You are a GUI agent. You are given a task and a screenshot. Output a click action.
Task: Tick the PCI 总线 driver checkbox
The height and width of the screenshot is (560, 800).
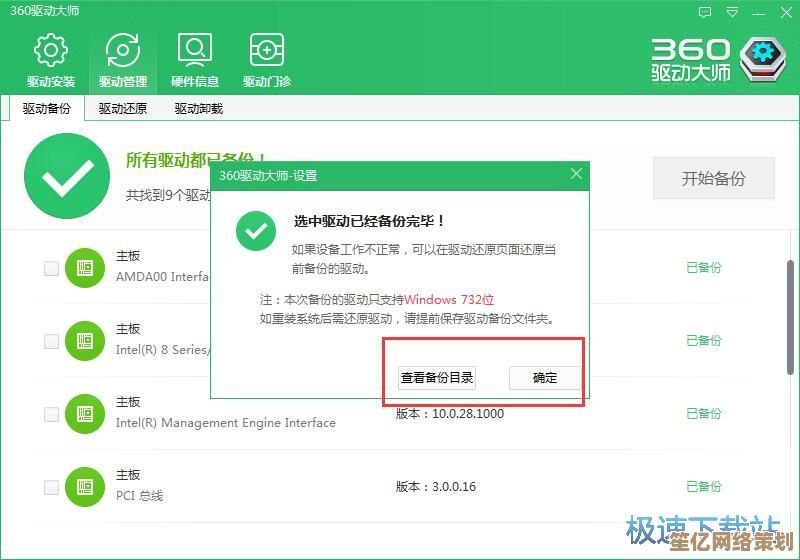click(x=51, y=487)
